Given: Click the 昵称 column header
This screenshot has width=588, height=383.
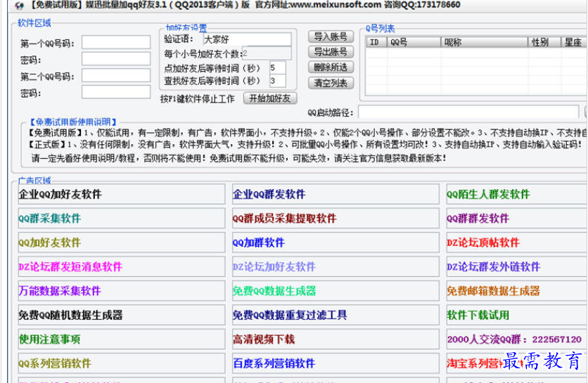Looking at the screenshot, I should tap(485, 42).
